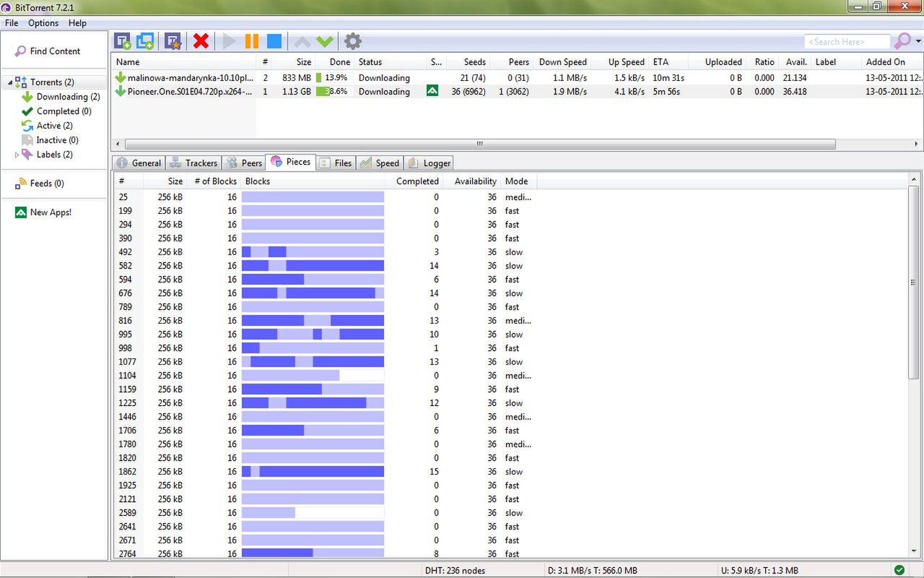
Task: Click the green status checkmark icon
Action: tap(899, 570)
